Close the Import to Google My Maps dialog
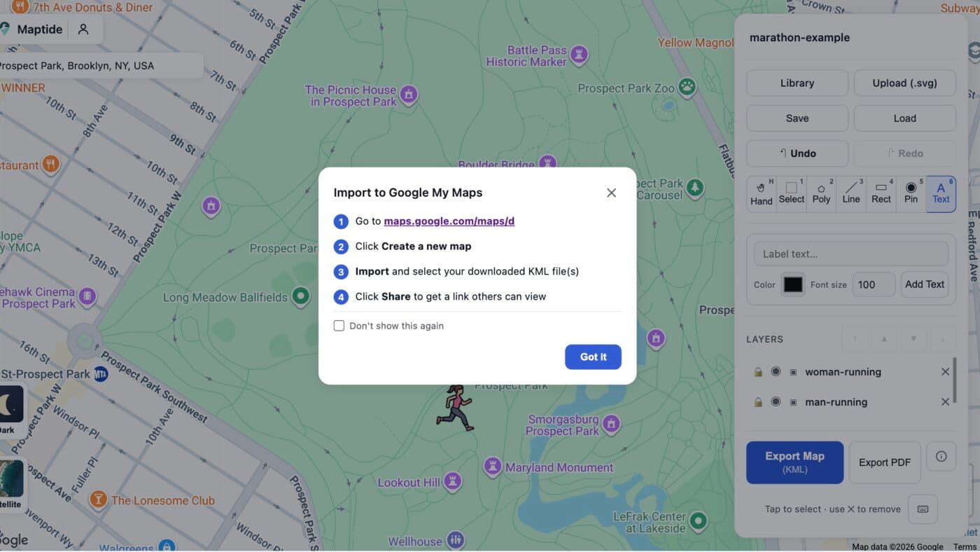This screenshot has height=552, width=980. point(611,193)
